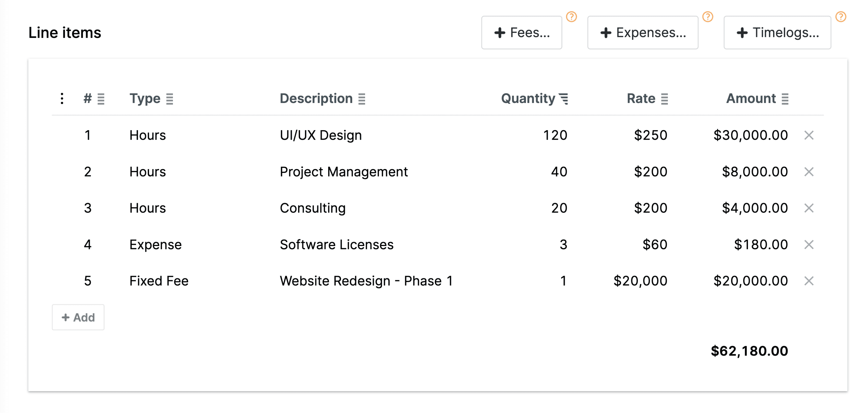This screenshot has width=868, height=413.
Task: Toggle sorting on the Quantity column
Action: 563,99
